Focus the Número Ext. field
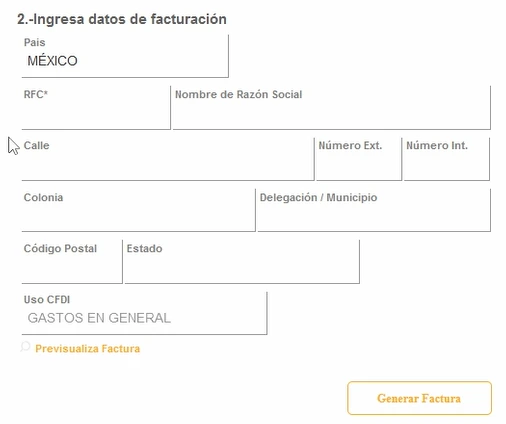This screenshot has width=506, height=424. [359, 159]
